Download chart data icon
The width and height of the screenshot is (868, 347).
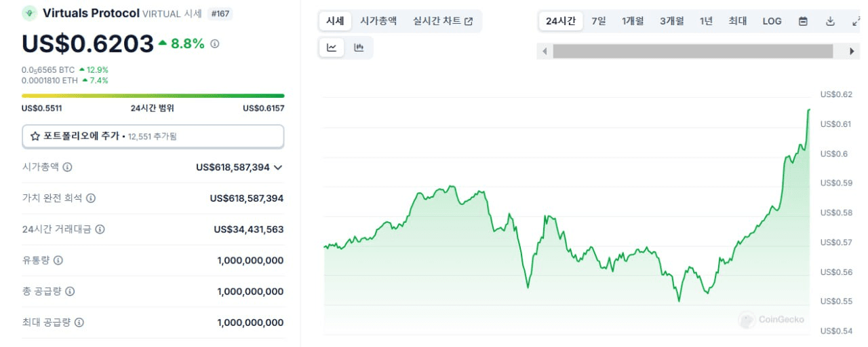pyautogui.click(x=830, y=21)
